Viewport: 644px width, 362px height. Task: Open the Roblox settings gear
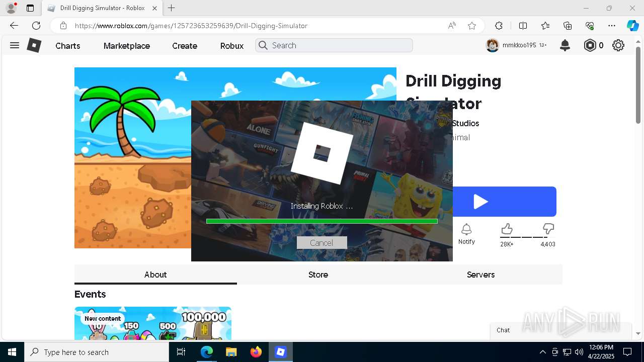(618, 45)
